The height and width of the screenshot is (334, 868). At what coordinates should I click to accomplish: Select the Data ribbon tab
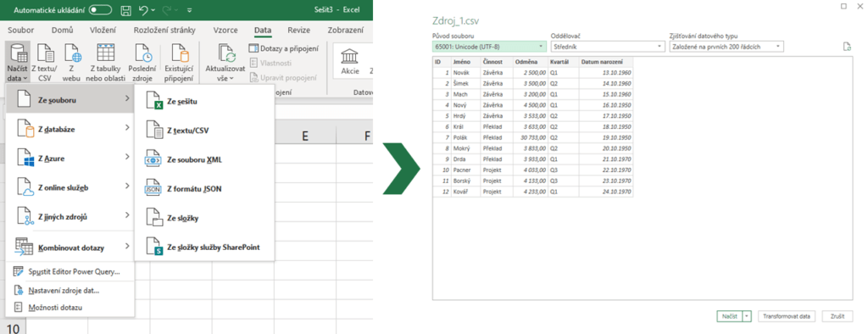click(x=263, y=30)
